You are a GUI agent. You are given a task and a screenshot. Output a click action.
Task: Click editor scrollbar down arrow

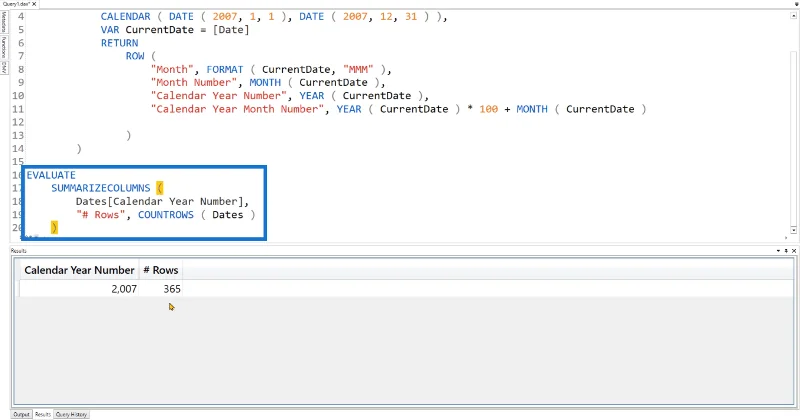(793, 230)
